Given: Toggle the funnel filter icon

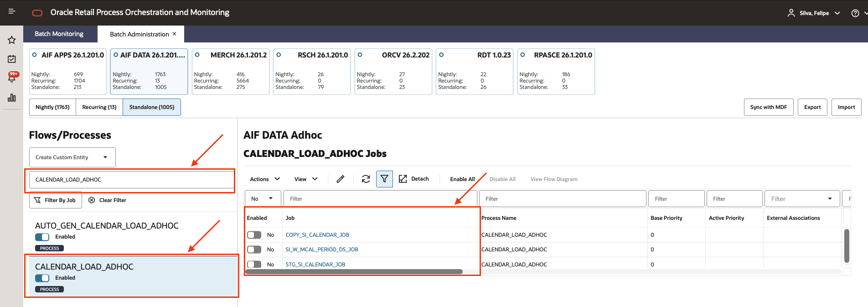Looking at the screenshot, I should pyautogui.click(x=384, y=179).
